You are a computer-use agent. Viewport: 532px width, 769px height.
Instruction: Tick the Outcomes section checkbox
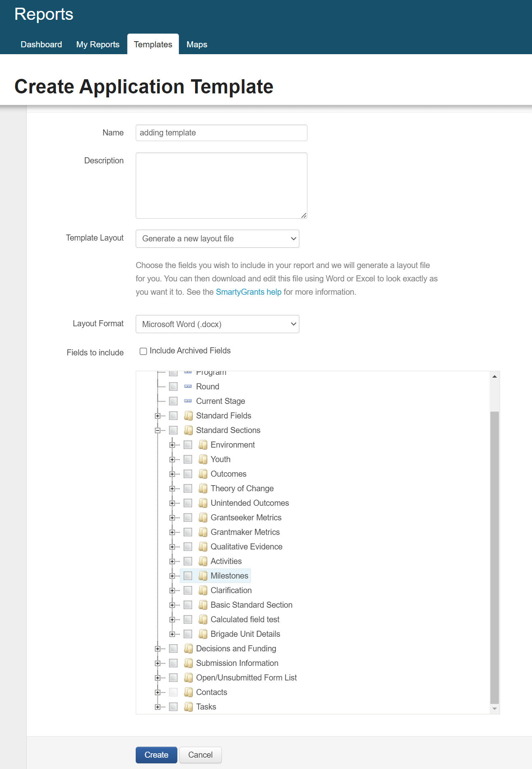188,474
